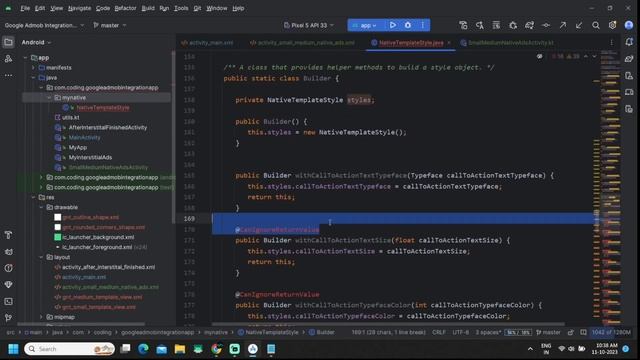
Task: Click the memory indicator in status bar
Action: tap(611, 332)
